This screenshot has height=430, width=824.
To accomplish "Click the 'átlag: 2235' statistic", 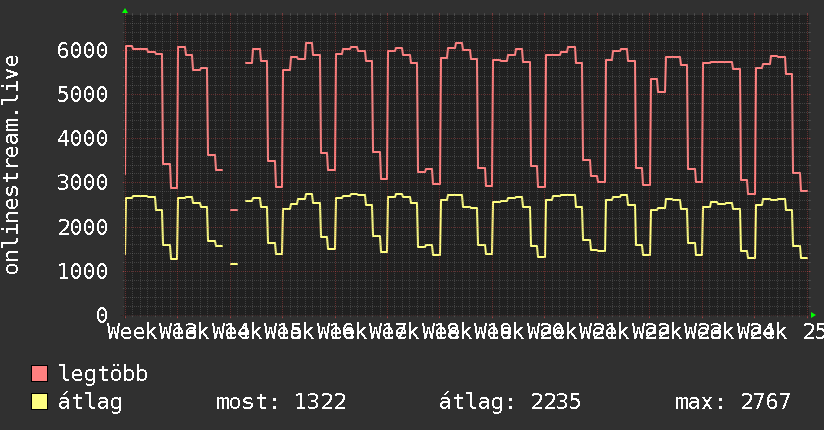I will click(510, 402).
